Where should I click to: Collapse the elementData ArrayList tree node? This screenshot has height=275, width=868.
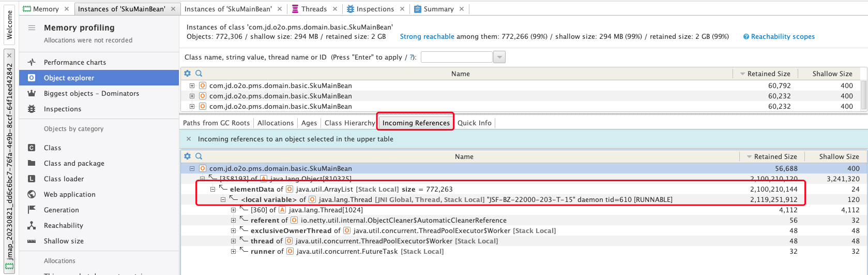tap(212, 190)
